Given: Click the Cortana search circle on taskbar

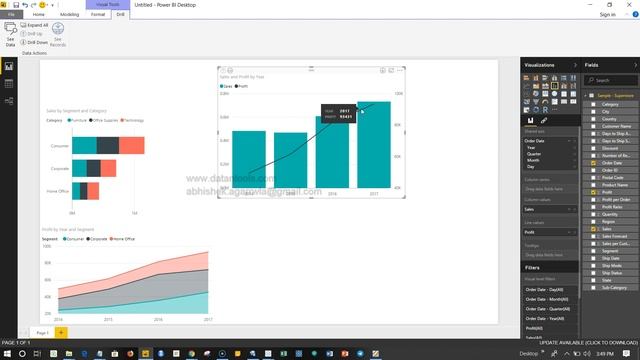Looking at the screenshot, I should click(x=22, y=353).
